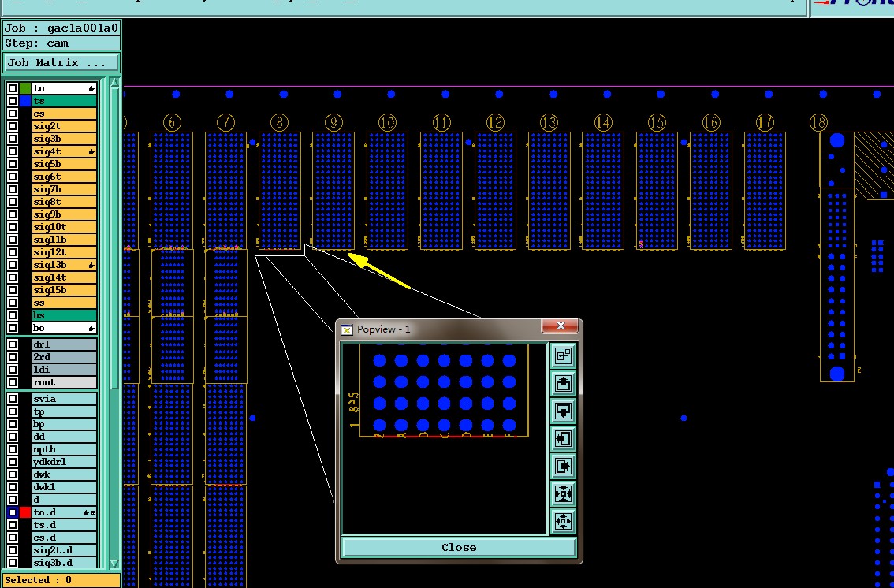Click the hand marker on 'bo' layer
The width and height of the screenshot is (894, 588).
tap(91, 328)
